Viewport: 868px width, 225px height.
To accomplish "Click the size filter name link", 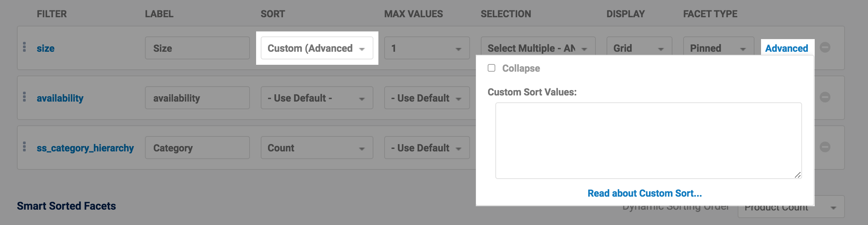I will pyautogui.click(x=46, y=48).
